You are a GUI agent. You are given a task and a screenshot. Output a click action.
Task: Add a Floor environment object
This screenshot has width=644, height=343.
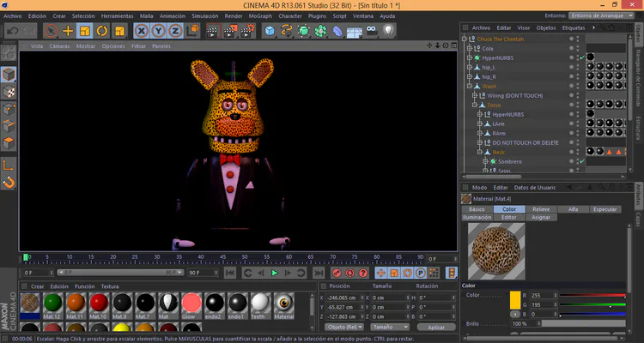355,32
